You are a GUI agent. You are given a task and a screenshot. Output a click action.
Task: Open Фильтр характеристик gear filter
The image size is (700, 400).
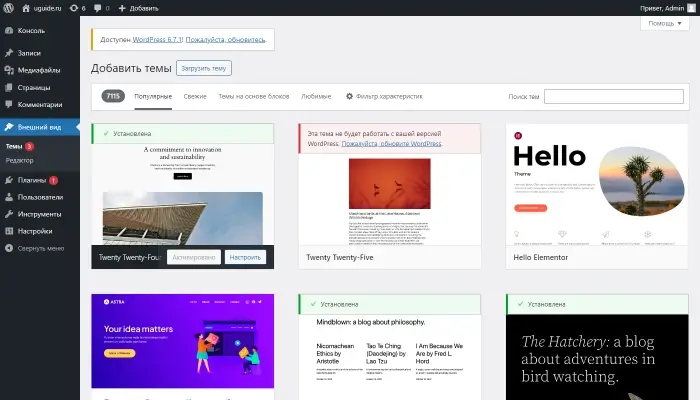coord(384,96)
